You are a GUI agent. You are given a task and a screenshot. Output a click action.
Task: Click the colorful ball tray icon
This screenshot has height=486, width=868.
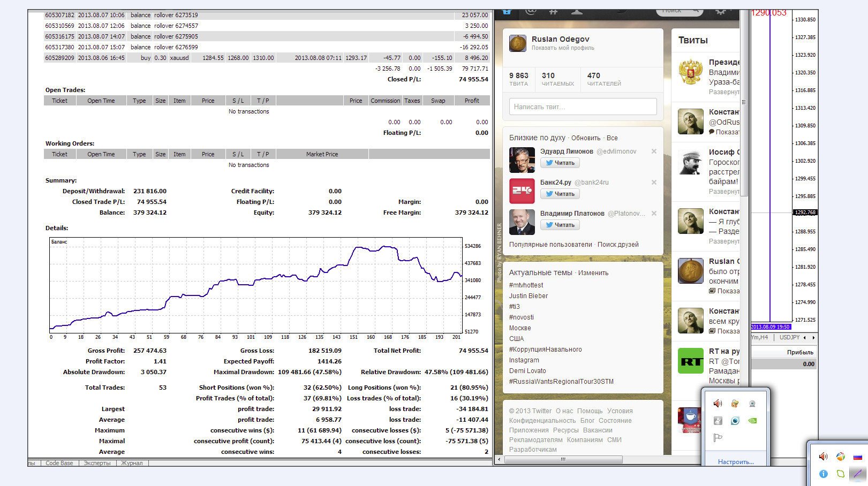pos(841,457)
